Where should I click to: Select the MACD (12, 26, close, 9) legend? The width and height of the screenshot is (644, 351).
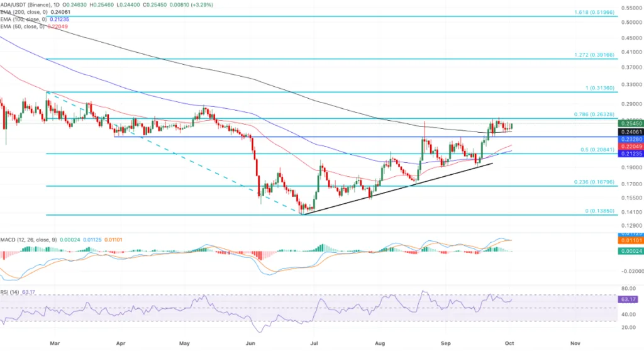tap(28, 240)
